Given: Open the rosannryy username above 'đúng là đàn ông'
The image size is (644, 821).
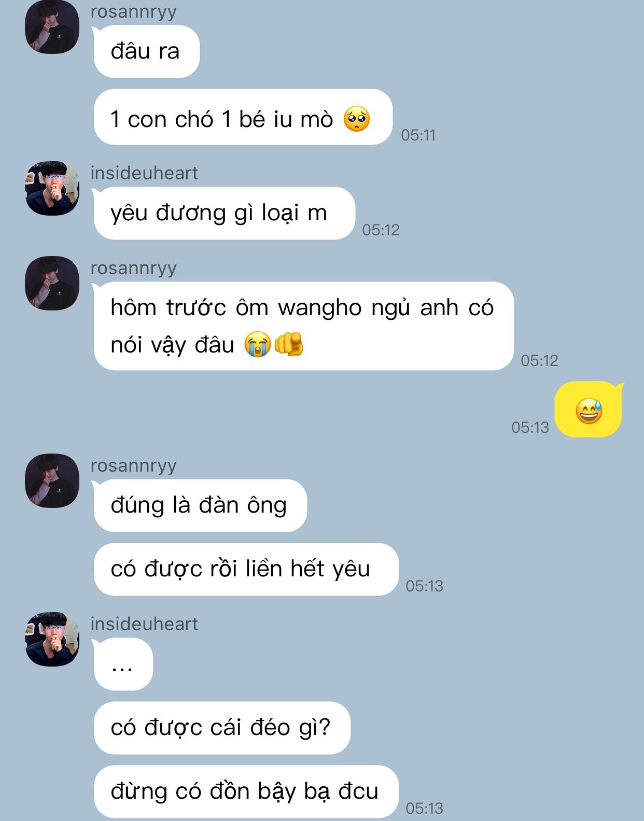Looking at the screenshot, I should 134,465.
